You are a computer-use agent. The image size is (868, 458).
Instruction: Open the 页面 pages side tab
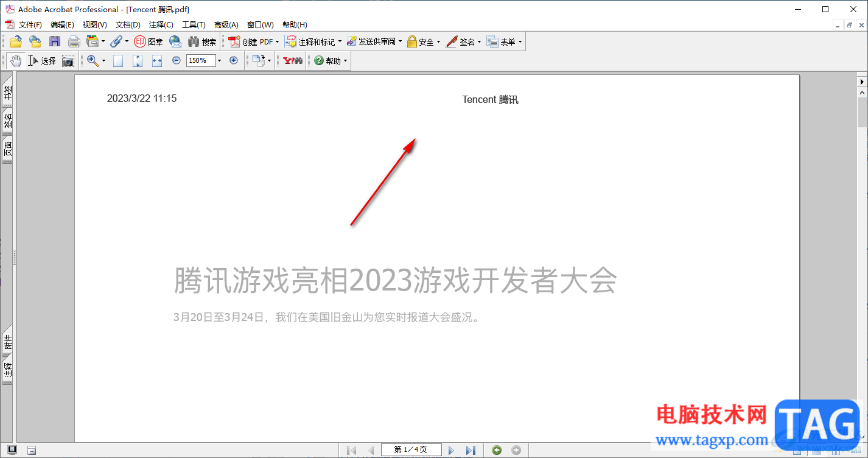click(x=7, y=150)
